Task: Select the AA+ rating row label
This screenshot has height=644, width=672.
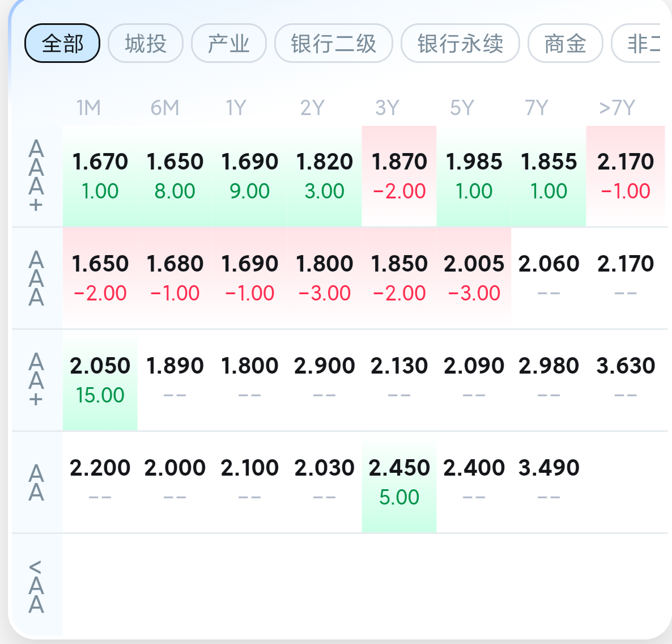Action: pyautogui.click(x=36, y=379)
